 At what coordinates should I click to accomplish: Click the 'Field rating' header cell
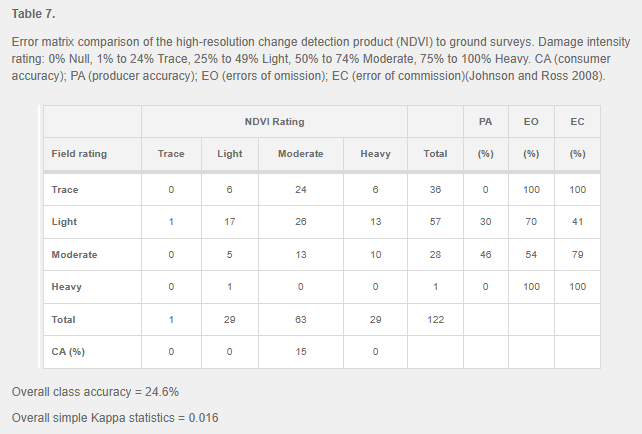pos(79,154)
